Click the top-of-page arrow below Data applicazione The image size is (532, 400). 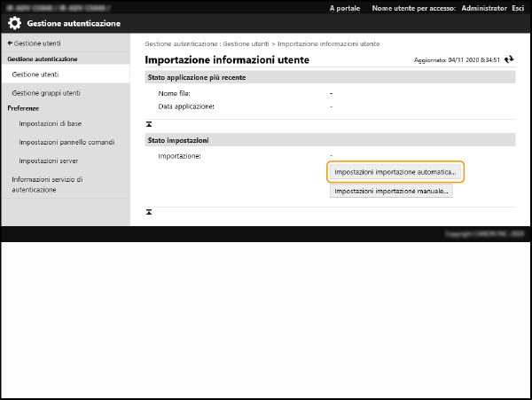[149, 122]
